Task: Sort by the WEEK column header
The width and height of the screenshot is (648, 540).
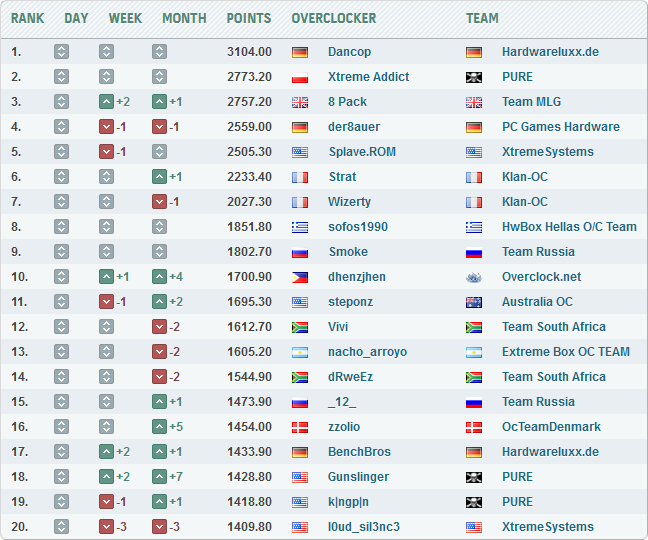Action: tap(125, 18)
